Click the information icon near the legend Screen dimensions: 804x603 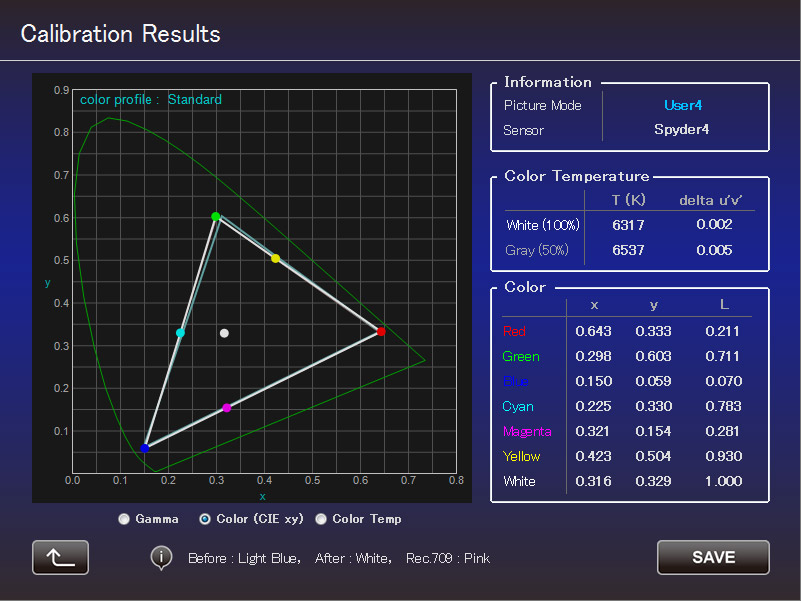coord(161,557)
